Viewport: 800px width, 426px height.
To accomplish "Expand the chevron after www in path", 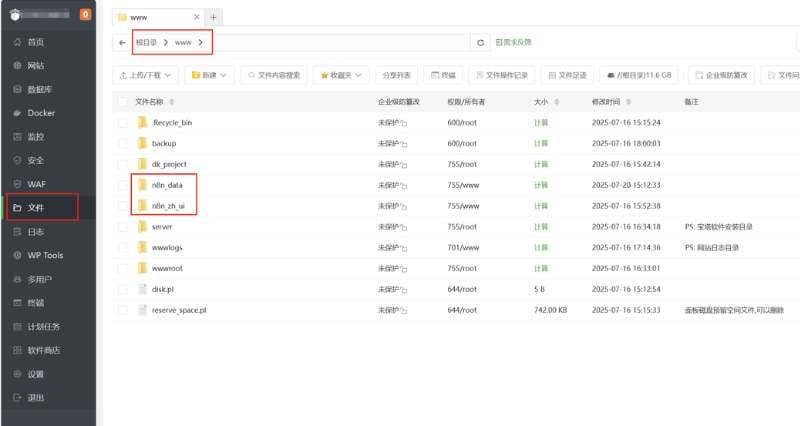I will tap(201, 42).
